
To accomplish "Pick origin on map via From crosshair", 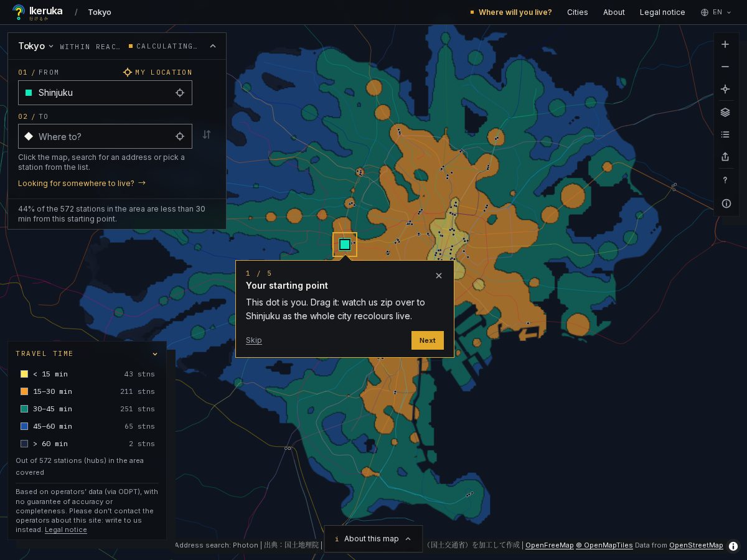I will click(x=180, y=93).
